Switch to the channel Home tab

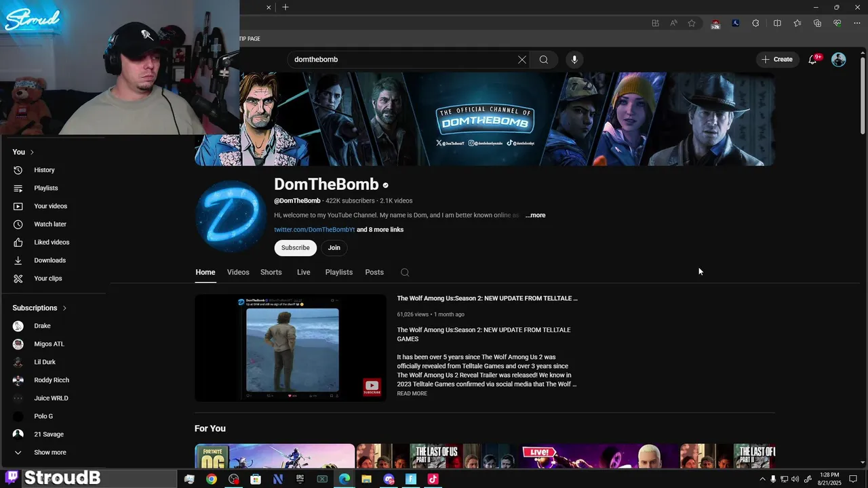[x=205, y=272]
